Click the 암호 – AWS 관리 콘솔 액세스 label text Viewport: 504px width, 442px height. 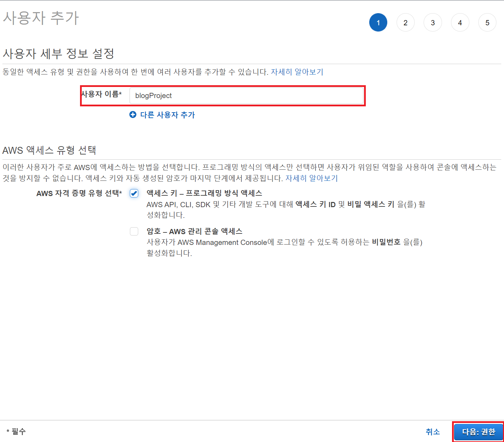click(194, 231)
